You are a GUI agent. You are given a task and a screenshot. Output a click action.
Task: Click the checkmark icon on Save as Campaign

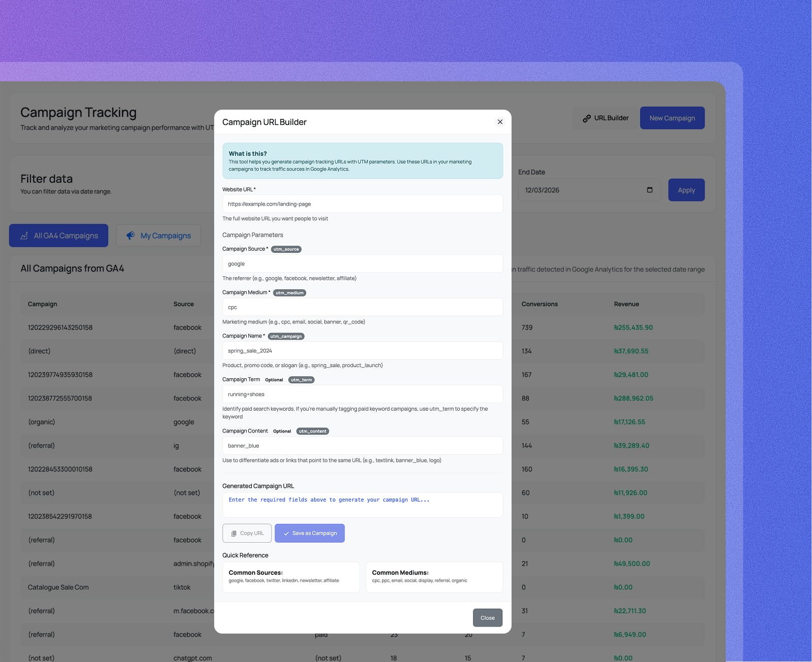[286, 534]
